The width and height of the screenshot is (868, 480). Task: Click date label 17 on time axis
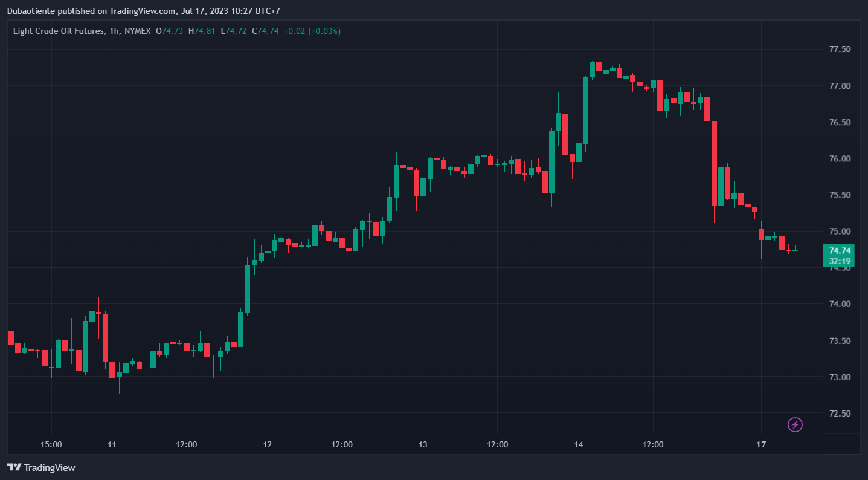tap(761, 445)
